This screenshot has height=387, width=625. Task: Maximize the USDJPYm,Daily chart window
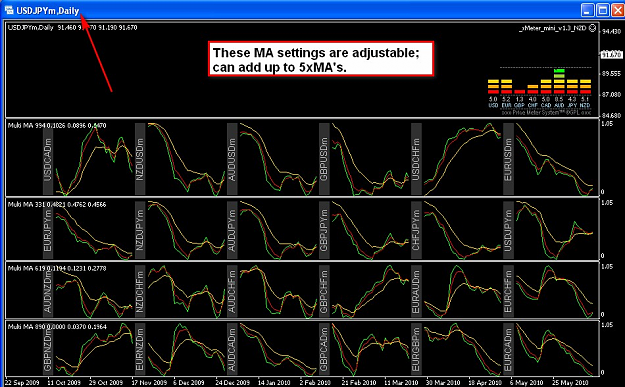point(602,10)
